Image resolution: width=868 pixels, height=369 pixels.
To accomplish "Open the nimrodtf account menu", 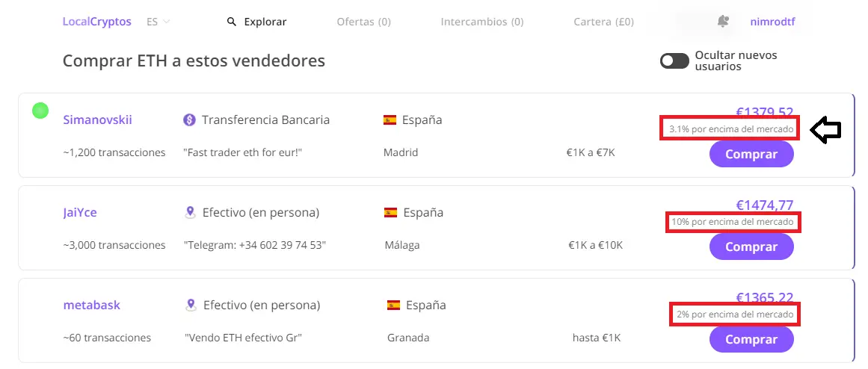I will coord(772,22).
